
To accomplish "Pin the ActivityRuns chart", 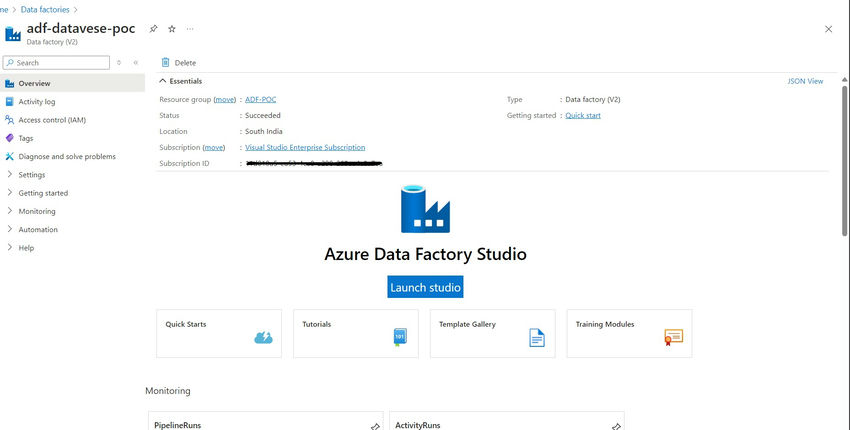I will (616, 427).
